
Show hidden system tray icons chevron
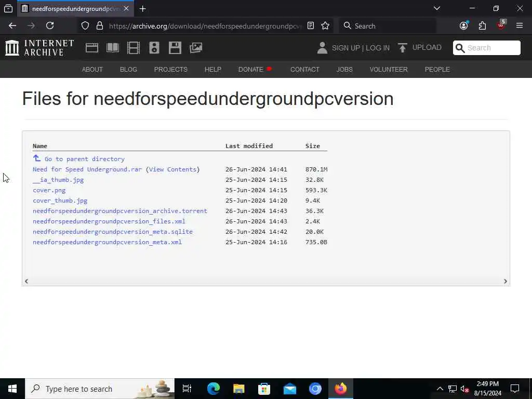pyautogui.click(x=440, y=389)
